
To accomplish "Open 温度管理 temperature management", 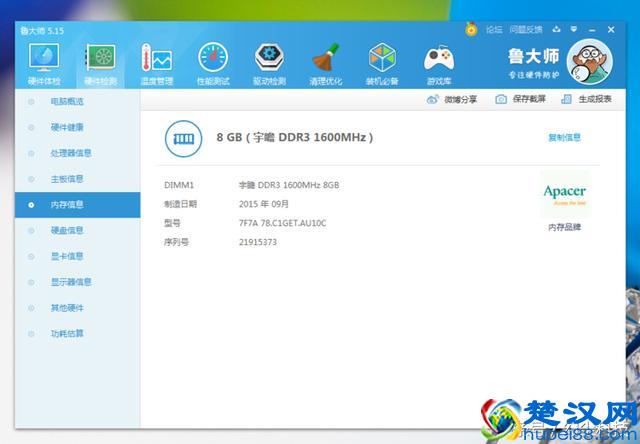I will point(157,64).
